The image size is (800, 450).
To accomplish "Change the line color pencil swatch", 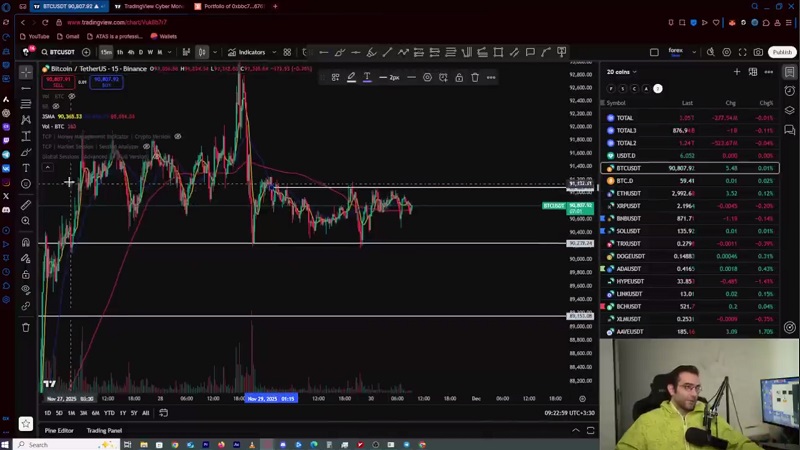I will coord(351,77).
